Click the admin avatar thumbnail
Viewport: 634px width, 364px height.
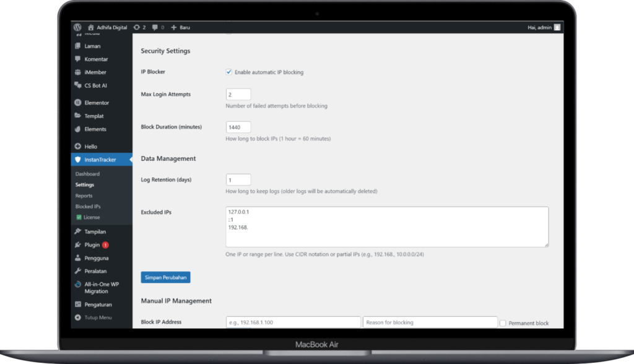point(557,27)
